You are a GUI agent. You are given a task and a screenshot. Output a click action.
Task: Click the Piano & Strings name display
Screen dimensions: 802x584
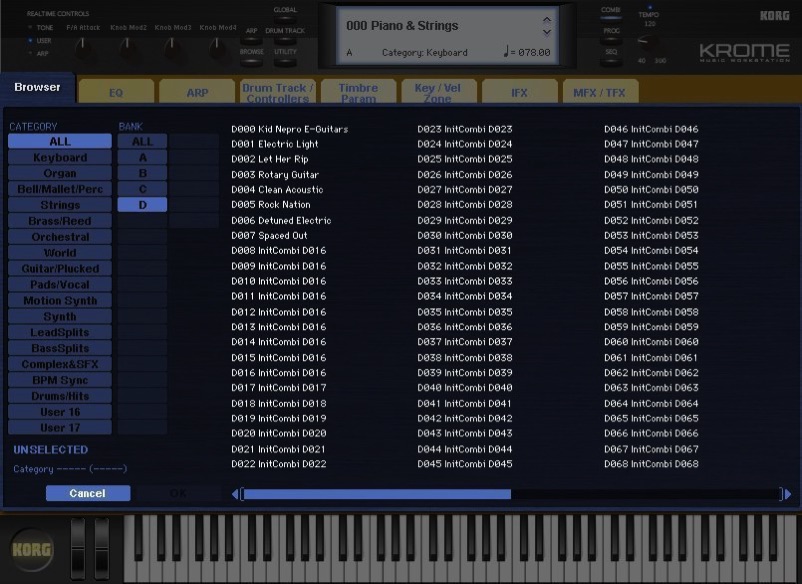click(x=402, y=26)
